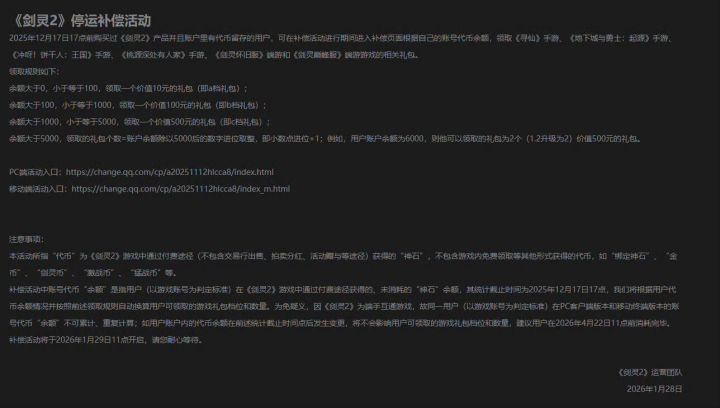
Task: Open the 移动端活动入口 index_m.html link
Action: pyautogui.click(x=180, y=189)
